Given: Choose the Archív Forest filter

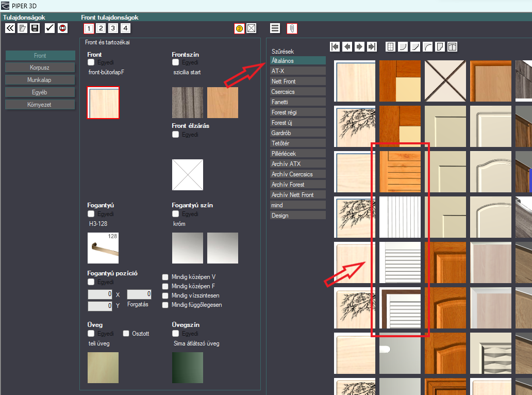Looking at the screenshot, I should [x=298, y=185].
